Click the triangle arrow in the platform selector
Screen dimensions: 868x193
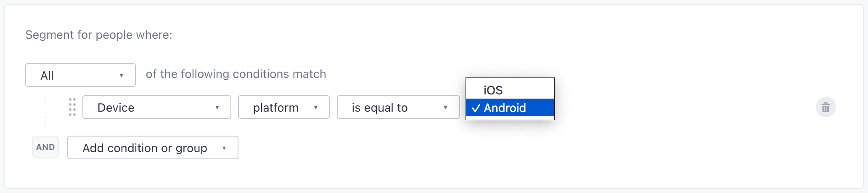315,108
